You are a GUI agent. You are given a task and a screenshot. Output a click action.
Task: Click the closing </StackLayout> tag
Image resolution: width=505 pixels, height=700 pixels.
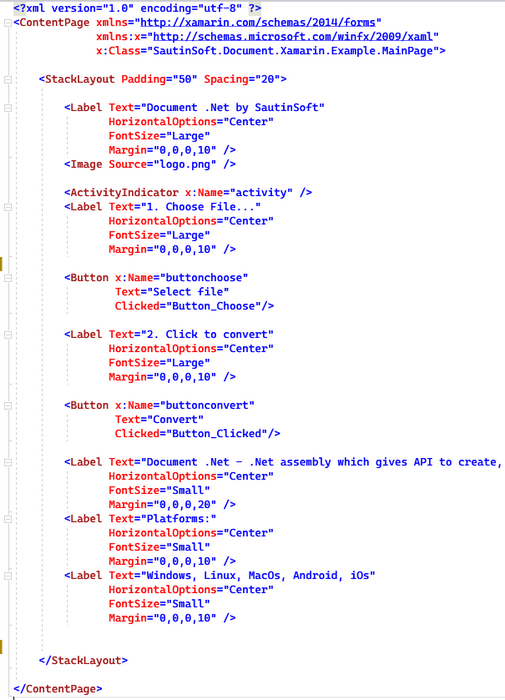pos(83,661)
